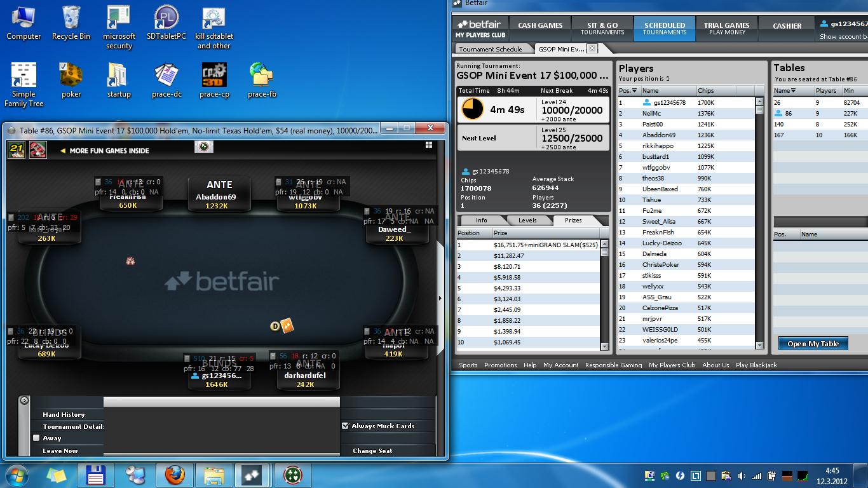Open the table layout grid icon

[x=430, y=145]
